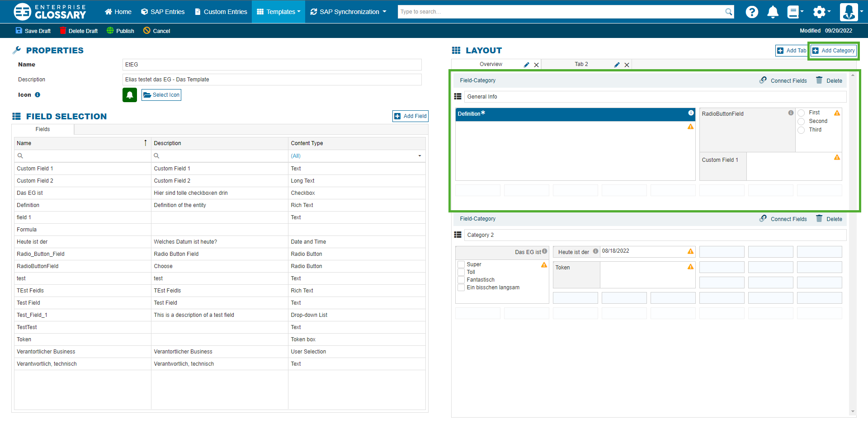The width and height of the screenshot is (868, 424).
Task: Open the notifications bell in header
Action: click(773, 12)
